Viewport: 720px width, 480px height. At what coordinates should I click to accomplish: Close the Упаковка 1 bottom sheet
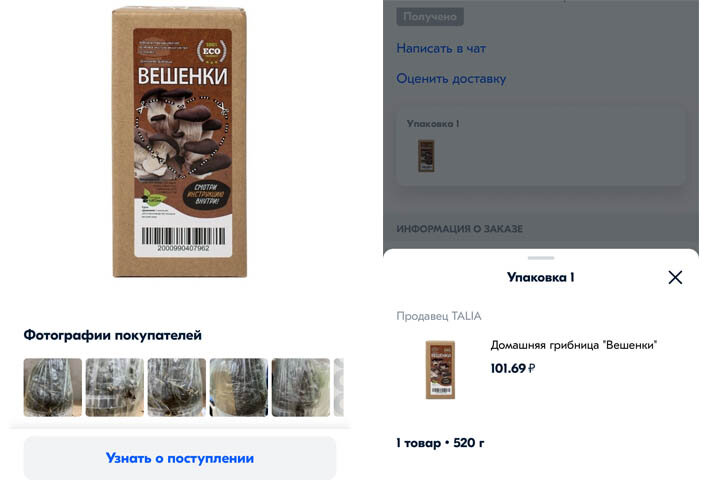675,277
